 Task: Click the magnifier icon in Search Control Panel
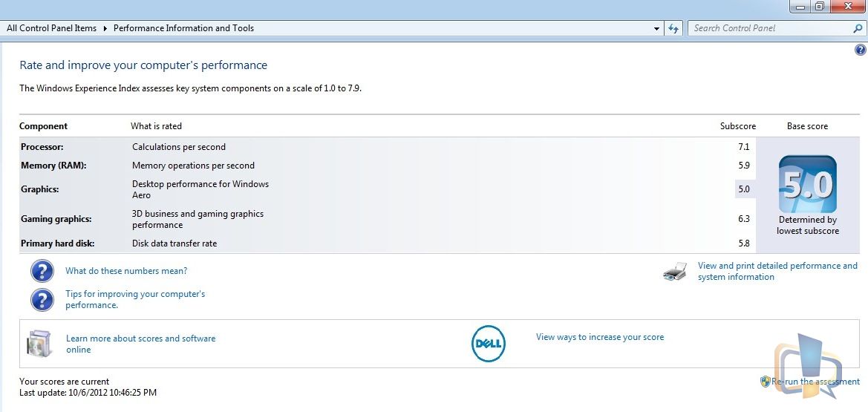click(858, 28)
